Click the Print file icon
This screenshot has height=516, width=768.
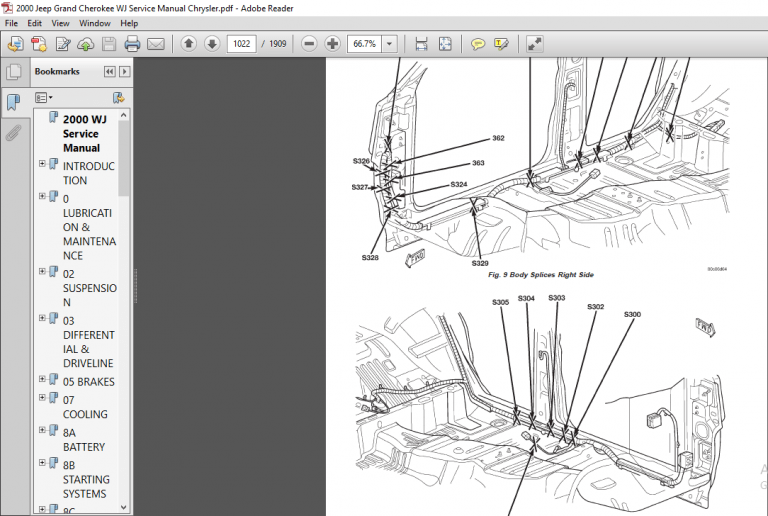(132, 44)
